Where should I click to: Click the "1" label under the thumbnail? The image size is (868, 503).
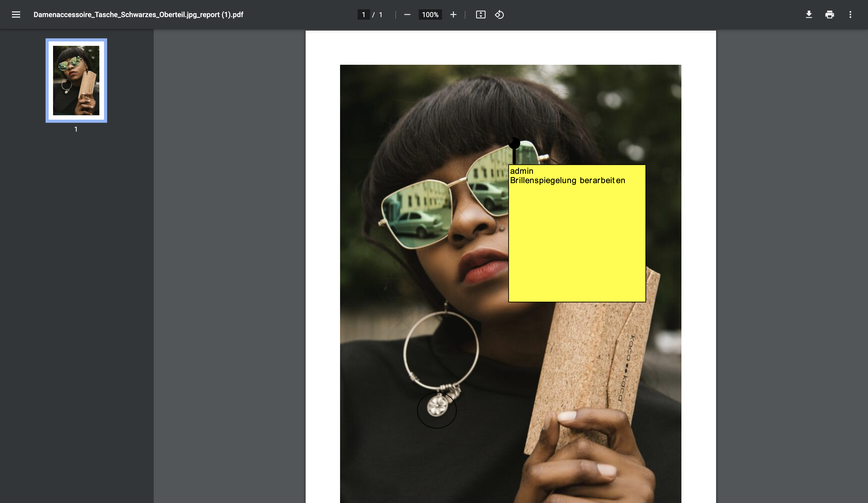tap(76, 129)
